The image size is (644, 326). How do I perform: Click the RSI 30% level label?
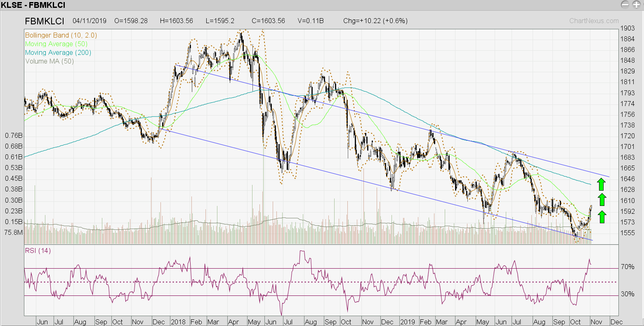point(627,294)
